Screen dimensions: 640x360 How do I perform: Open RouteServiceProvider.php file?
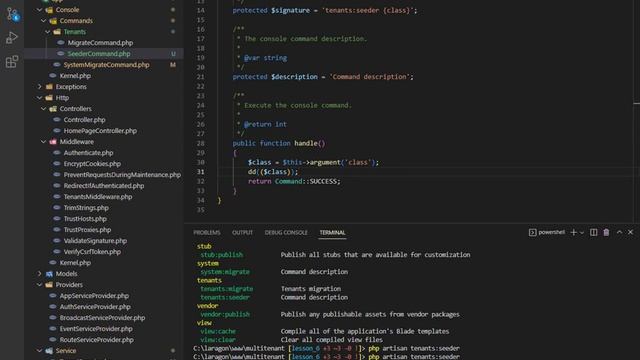click(96, 340)
